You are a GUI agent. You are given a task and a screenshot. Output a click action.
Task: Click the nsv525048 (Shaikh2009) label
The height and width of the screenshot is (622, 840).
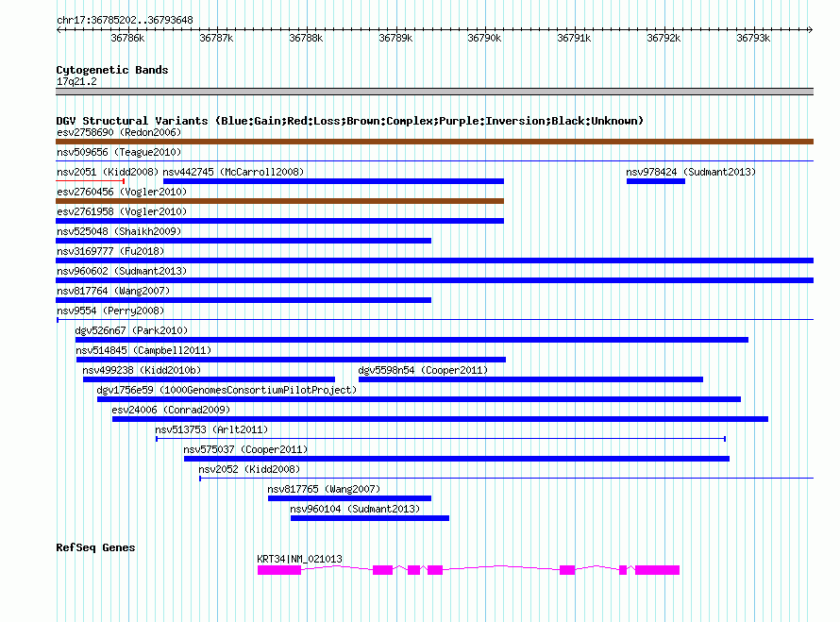(119, 231)
